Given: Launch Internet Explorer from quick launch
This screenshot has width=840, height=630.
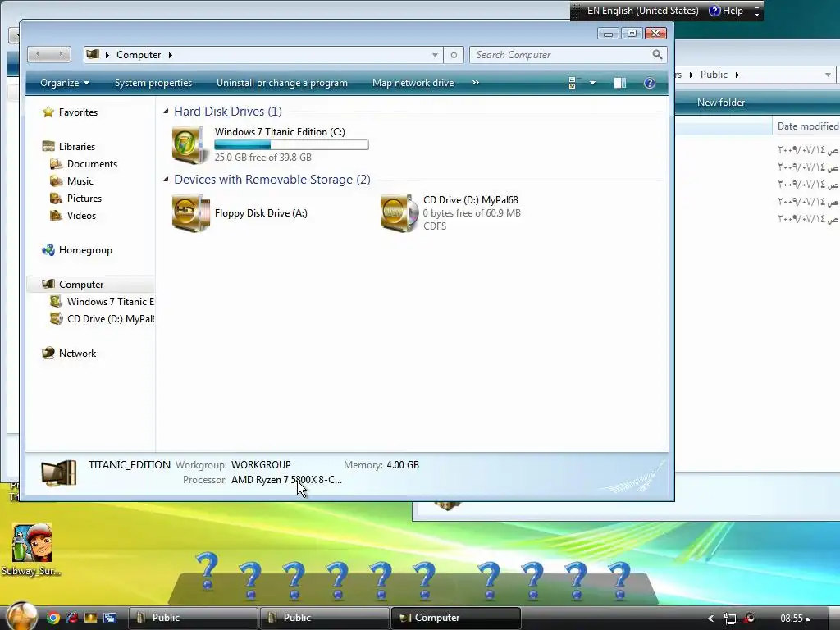Looking at the screenshot, I should pos(72,619).
